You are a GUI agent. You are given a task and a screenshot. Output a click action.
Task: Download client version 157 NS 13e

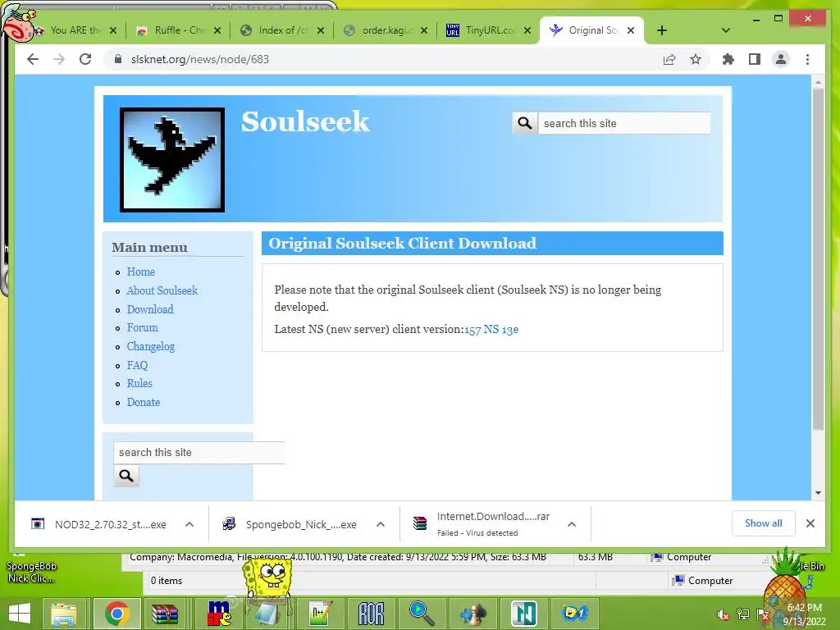tap(491, 330)
